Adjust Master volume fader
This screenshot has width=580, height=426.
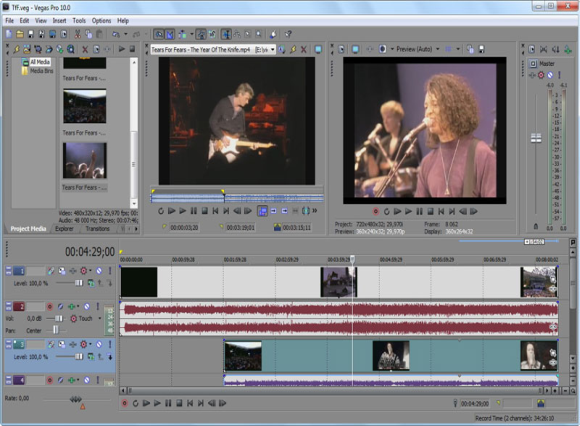(x=536, y=138)
